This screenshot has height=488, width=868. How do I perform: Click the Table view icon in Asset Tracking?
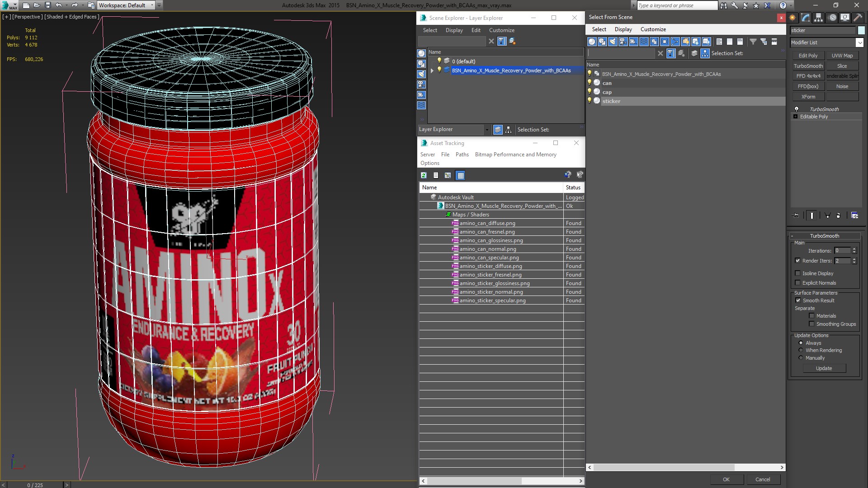(x=460, y=175)
